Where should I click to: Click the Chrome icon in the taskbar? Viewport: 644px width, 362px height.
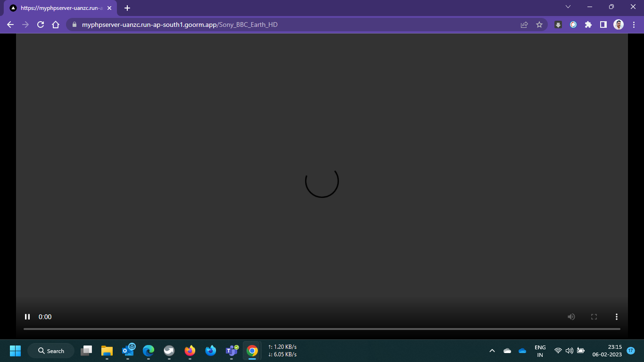click(252, 351)
